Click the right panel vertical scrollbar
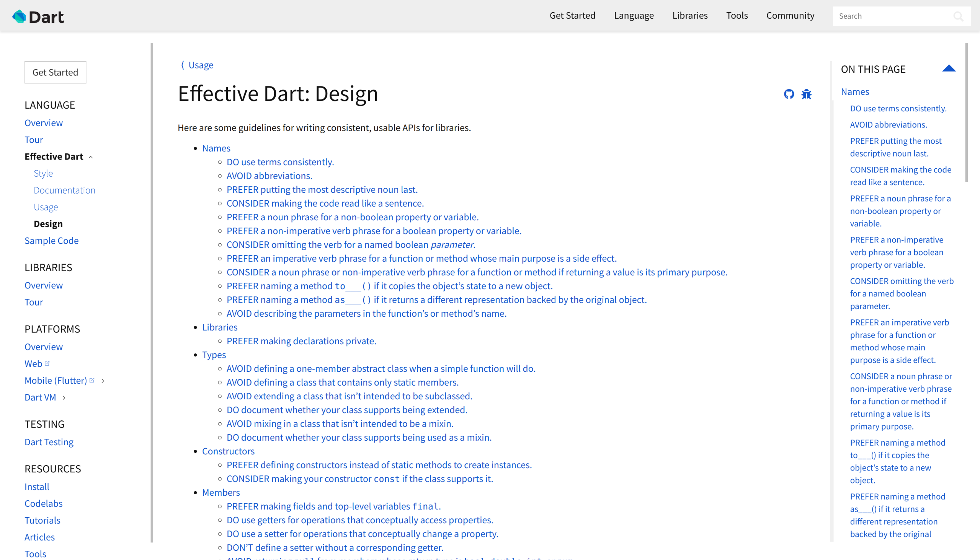 (966, 112)
